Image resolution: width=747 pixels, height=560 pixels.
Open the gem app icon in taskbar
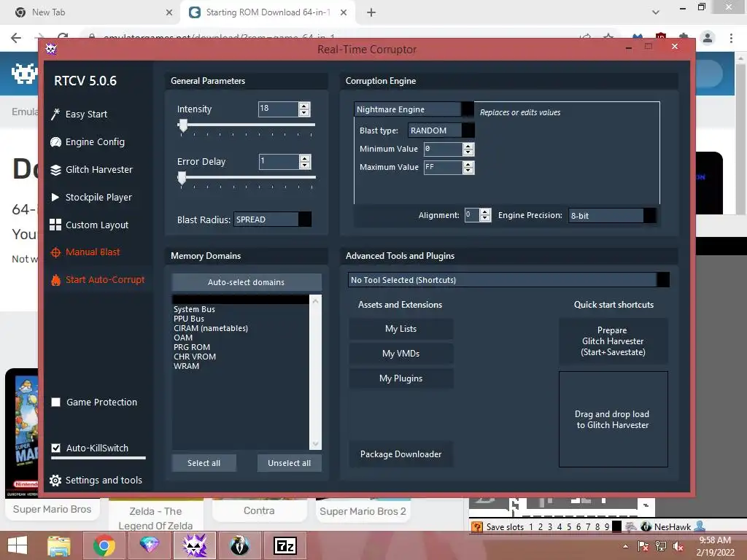149,545
